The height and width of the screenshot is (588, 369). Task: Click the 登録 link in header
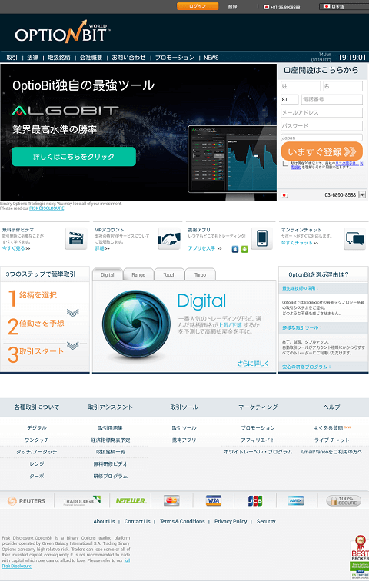232,7
